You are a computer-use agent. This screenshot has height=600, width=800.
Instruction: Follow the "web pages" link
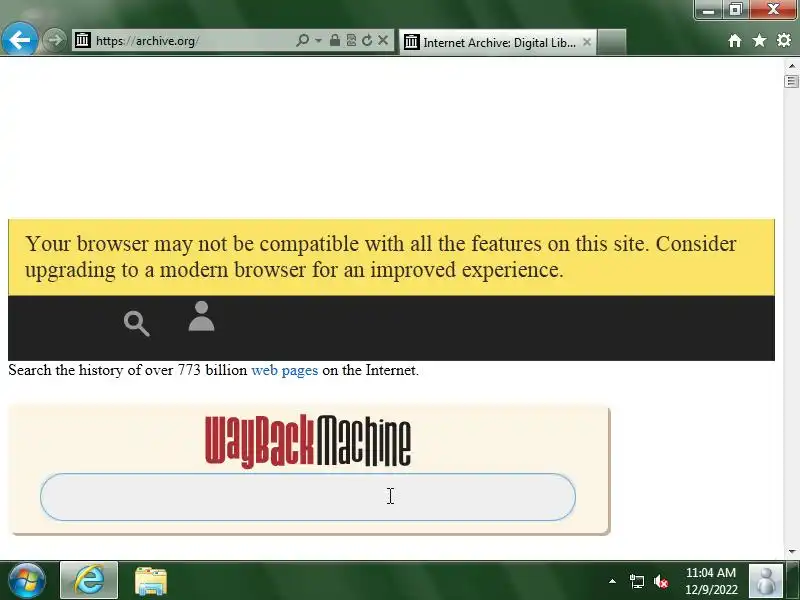click(x=285, y=370)
